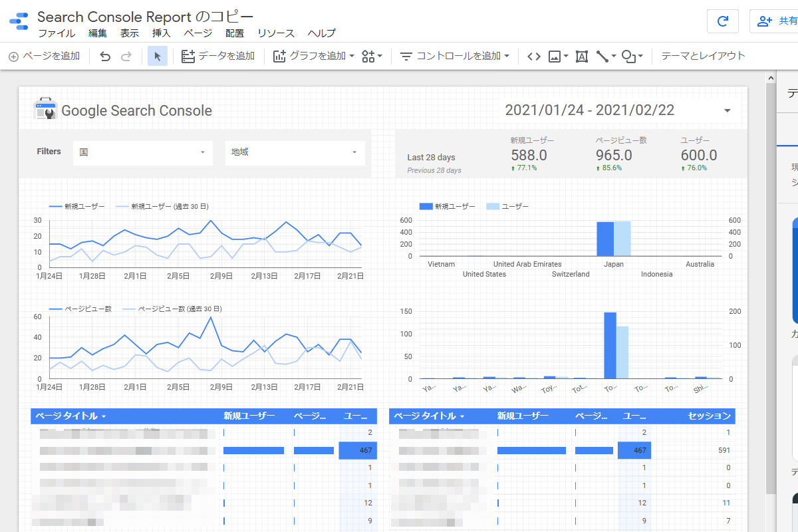The height and width of the screenshot is (532, 798).
Task: Click the データを追加 button
Action: pyautogui.click(x=218, y=57)
